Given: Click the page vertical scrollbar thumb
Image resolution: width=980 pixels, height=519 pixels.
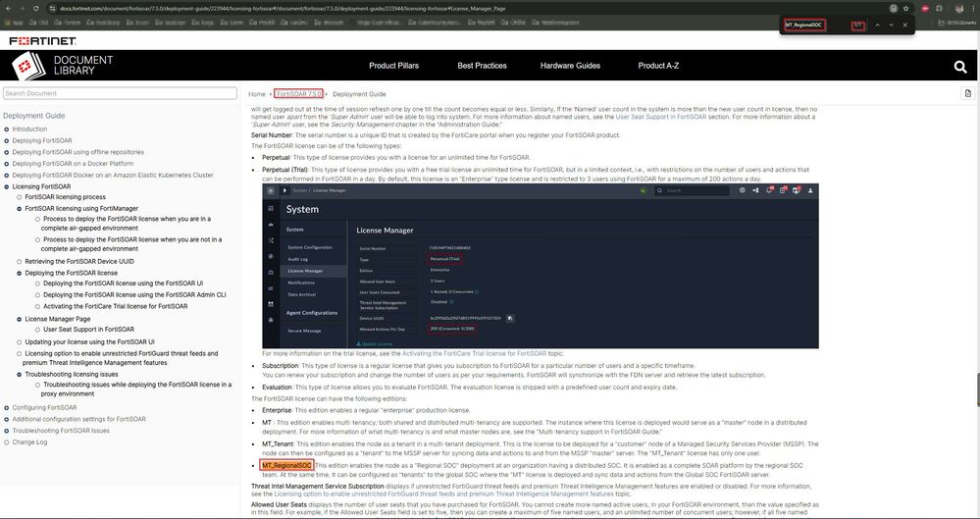Looking at the screenshot, I should pos(977,389).
